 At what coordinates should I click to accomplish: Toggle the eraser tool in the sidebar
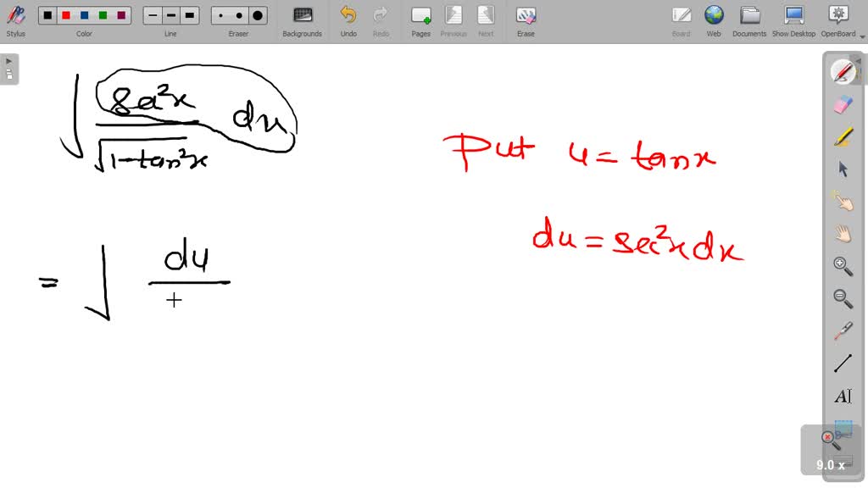click(x=843, y=104)
